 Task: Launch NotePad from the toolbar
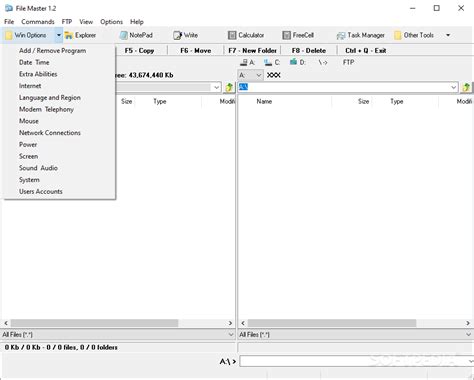tap(136, 35)
